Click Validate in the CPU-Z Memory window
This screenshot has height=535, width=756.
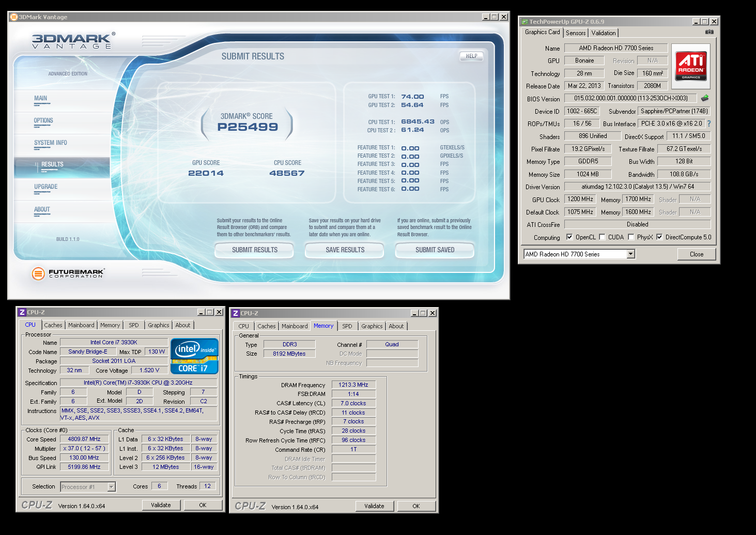(x=374, y=506)
